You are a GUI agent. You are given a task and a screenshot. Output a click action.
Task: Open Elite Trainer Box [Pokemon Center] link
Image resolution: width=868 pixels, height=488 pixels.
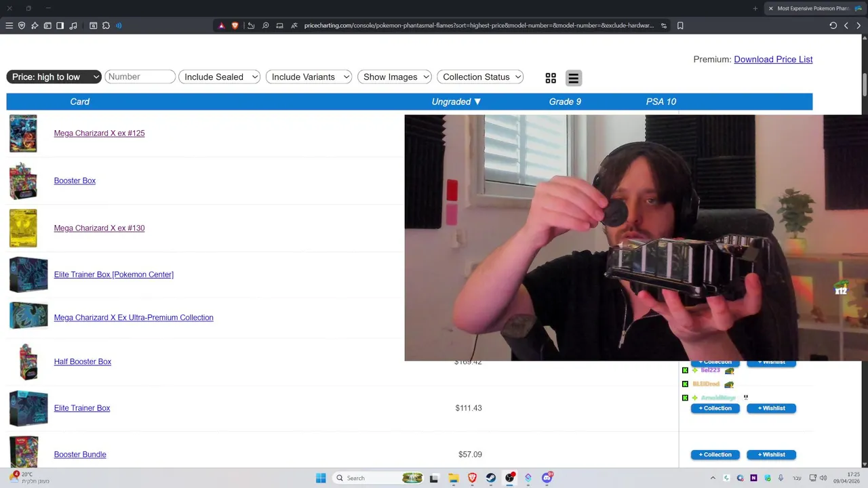pos(113,274)
